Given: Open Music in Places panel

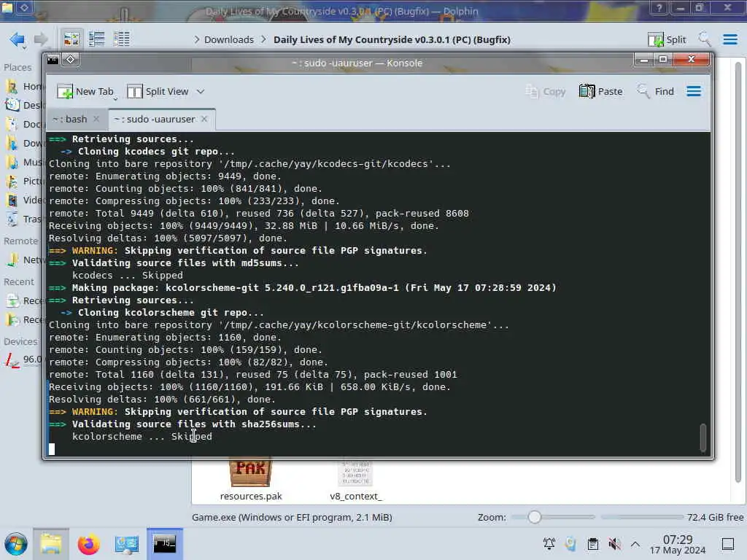Looking at the screenshot, I should 23,163.
